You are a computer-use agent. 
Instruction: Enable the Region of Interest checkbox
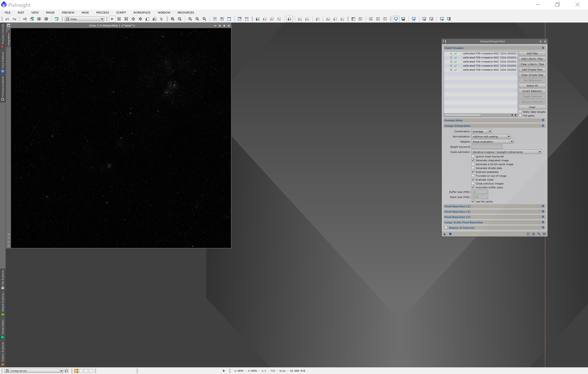pos(446,228)
